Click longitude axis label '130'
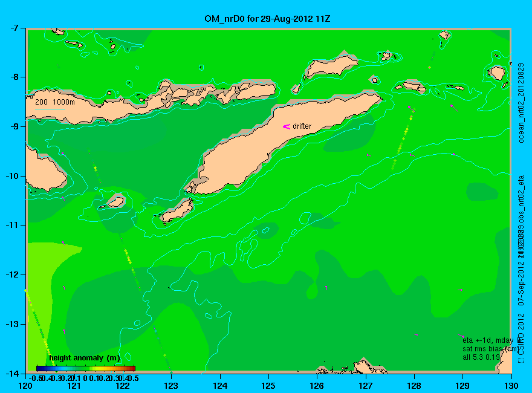 [x=511, y=386]
